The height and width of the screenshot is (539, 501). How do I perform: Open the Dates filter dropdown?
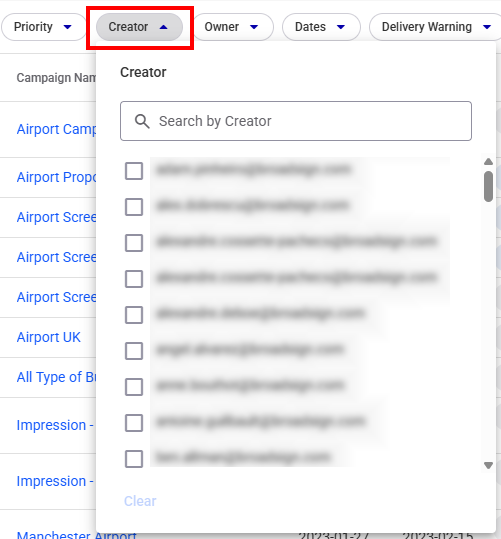(x=321, y=27)
